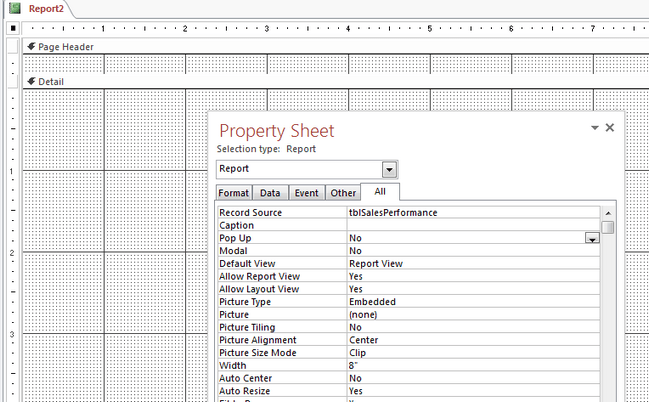Click the Picture Size Mode value Clip
This screenshot has height=402, width=649.
[x=474, y=353]
